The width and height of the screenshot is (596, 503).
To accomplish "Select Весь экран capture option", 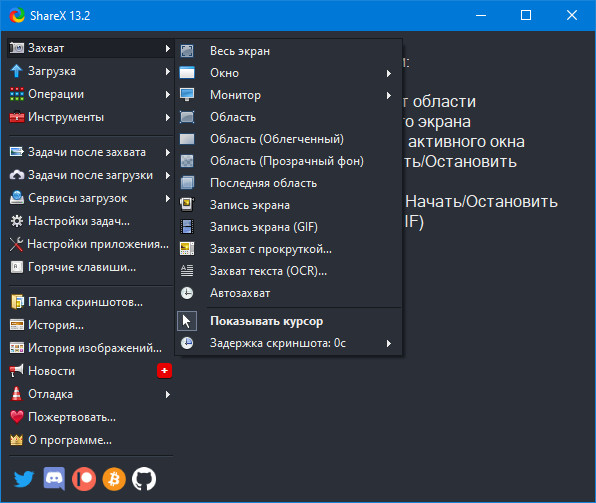I will (288, 51).
